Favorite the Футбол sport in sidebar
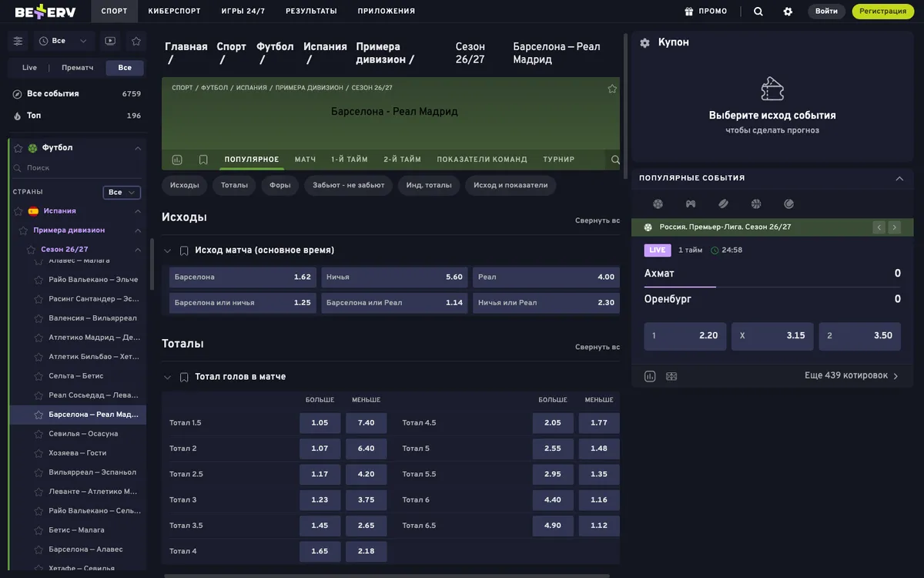The height and width of the screenshot is (578, 924). pyautogui.click(x=18, y=148)
